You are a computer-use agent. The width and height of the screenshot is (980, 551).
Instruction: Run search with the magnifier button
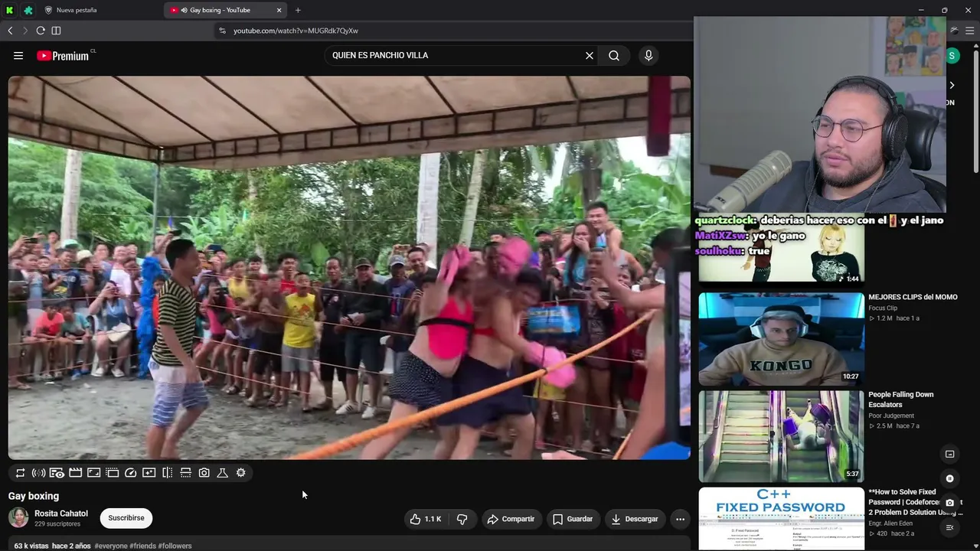(614, 55)
